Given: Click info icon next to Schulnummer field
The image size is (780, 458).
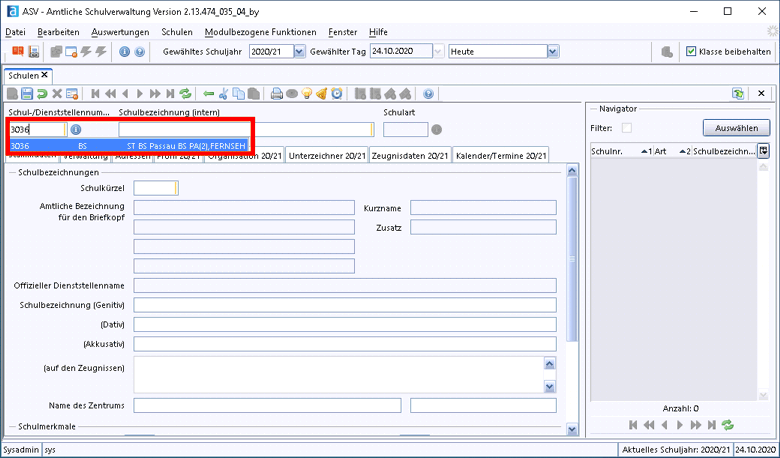Looking at the screenshot, I should point(76,130).
